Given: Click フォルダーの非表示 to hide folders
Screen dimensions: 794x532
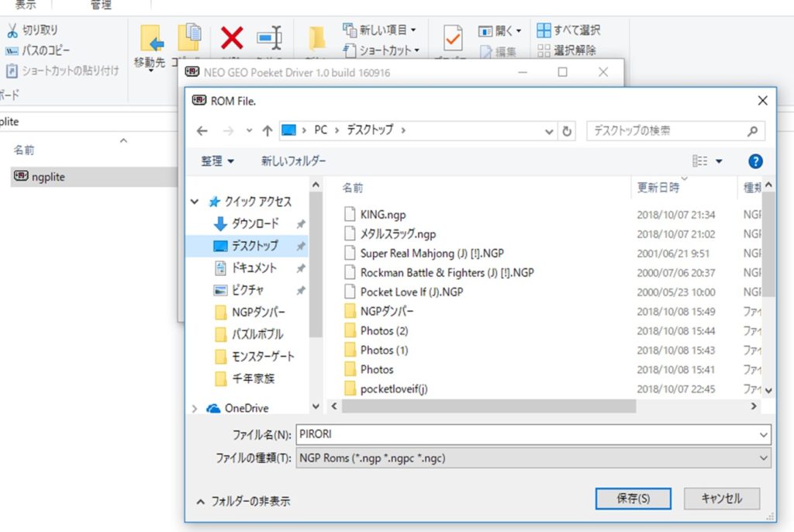Looking at the screenshot, I should [x=243, y=502].
